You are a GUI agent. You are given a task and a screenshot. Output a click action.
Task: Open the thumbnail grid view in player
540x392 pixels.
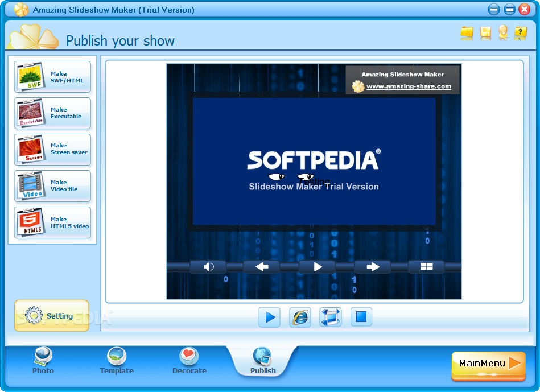426,266
